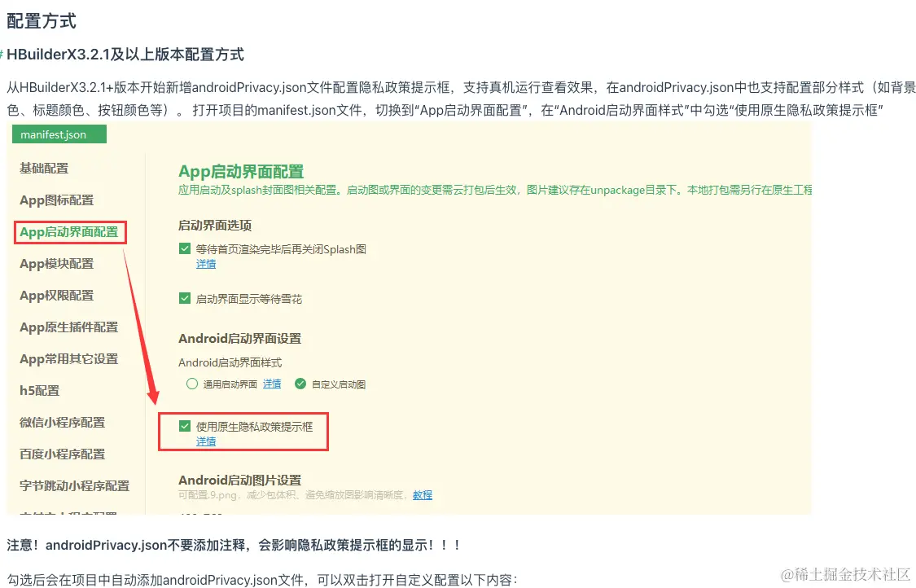Screen dimensions: 916x588
Task: Click the bold 注意 androidPrivacy.json warning line
Action: [234, 546]
